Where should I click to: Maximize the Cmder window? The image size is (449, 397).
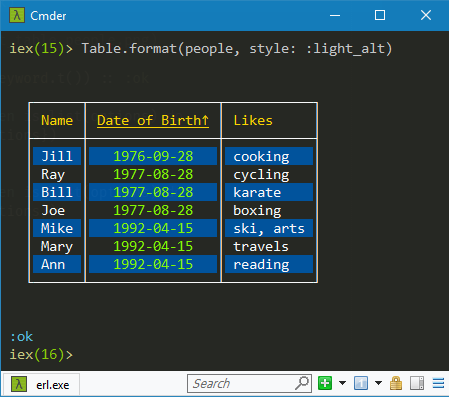(380, 15)
